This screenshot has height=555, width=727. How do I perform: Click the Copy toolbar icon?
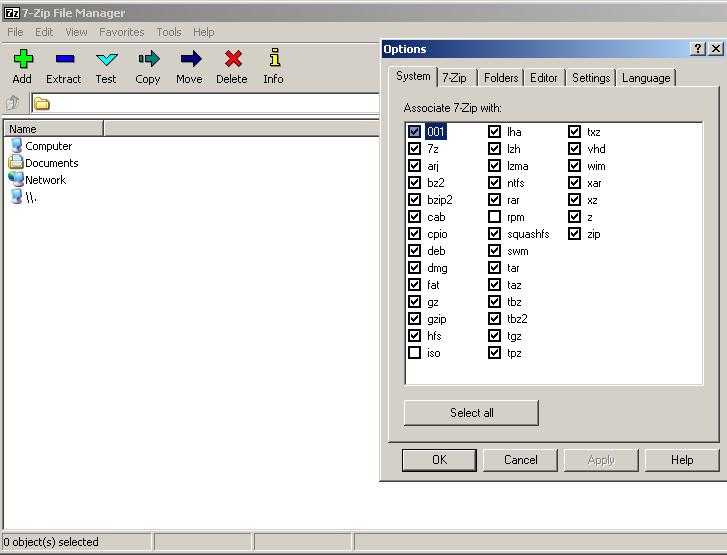coord(148,59)
